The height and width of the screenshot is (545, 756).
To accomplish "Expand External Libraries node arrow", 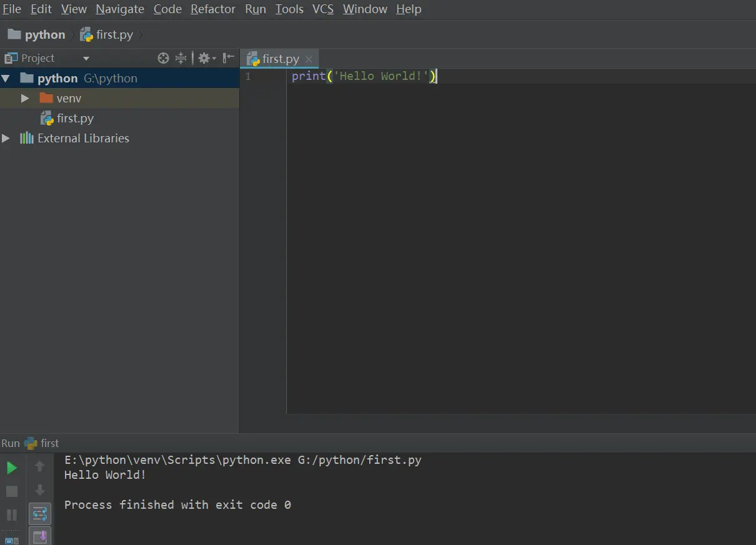I will [6, 138].
